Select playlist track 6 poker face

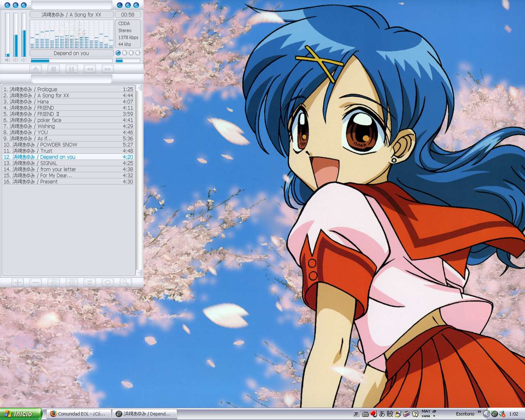coord(68,120)
